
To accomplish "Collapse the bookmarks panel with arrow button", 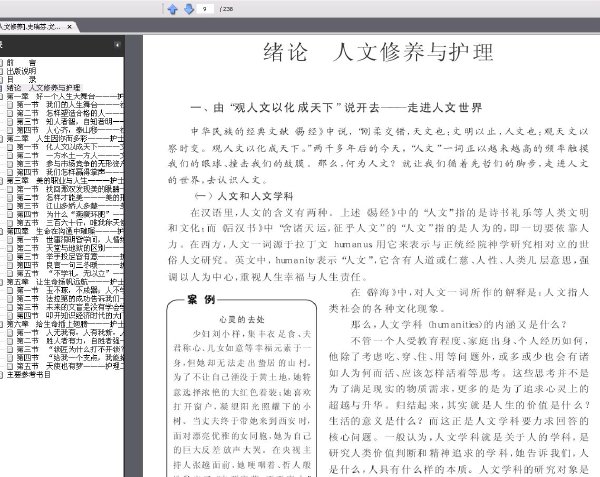I will coord(117,45).
